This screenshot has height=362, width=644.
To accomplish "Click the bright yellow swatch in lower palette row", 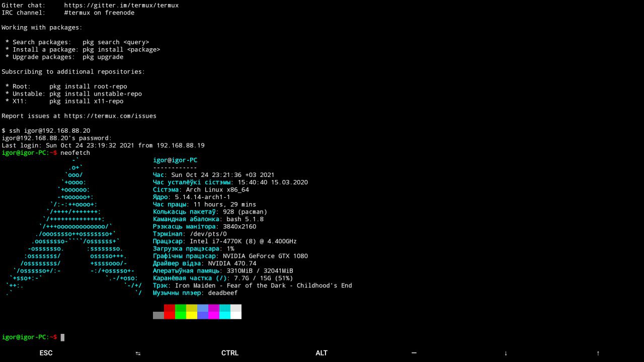I will click(192, 315).
